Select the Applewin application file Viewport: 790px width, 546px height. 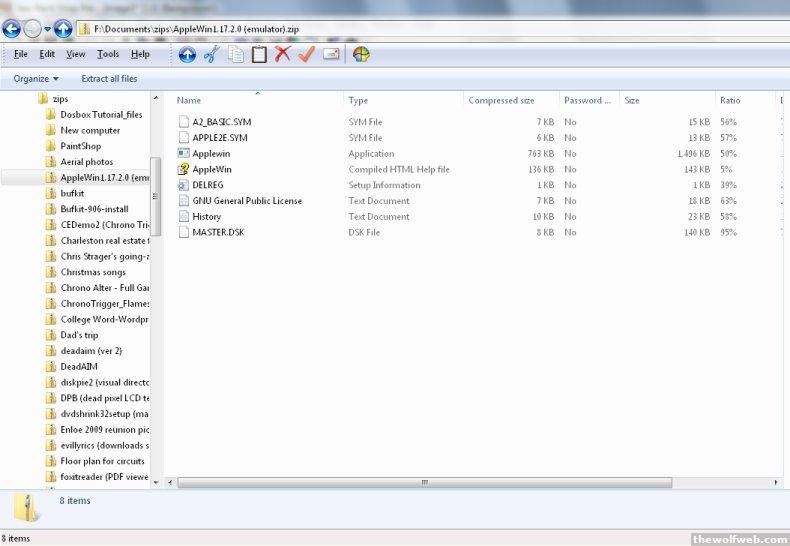pyautogui.click(x=209, y=154)
